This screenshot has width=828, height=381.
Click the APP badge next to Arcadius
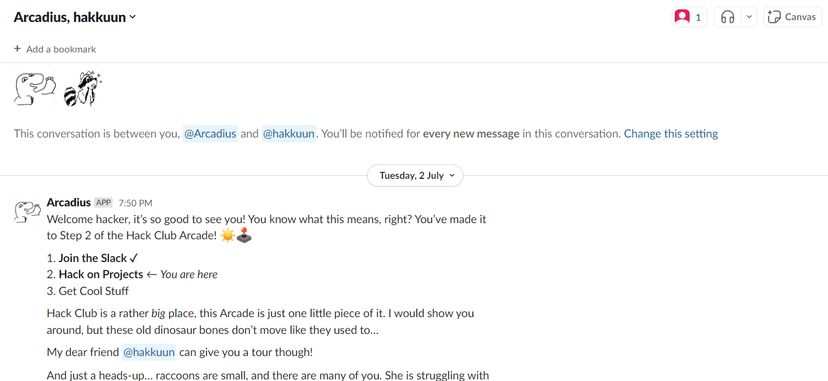click(x=104, y=203)
